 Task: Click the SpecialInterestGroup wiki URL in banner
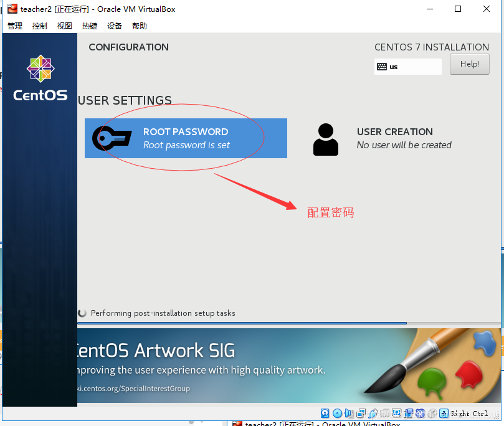click(133, 389)
